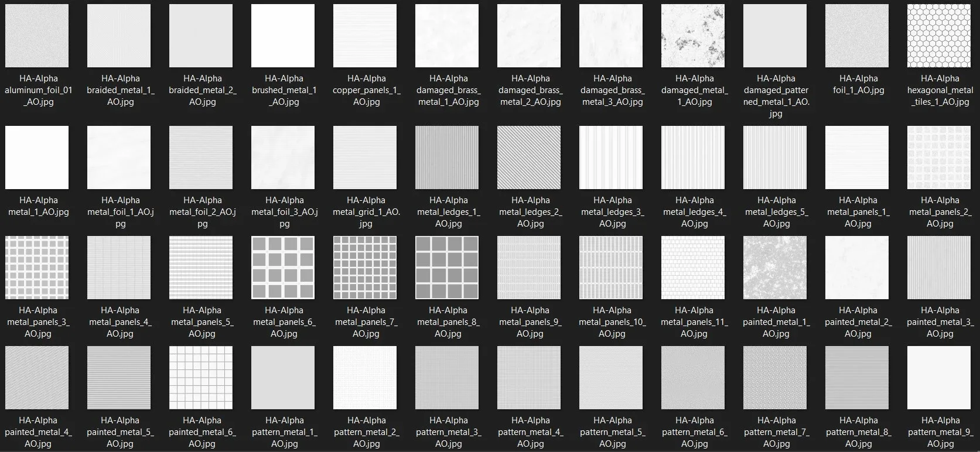Click the file name 'HA-Alpha hexagonal_metal_tiles_1_AO.jpg'
Viewport: 980px width, 452px height.
click(940, 90)
